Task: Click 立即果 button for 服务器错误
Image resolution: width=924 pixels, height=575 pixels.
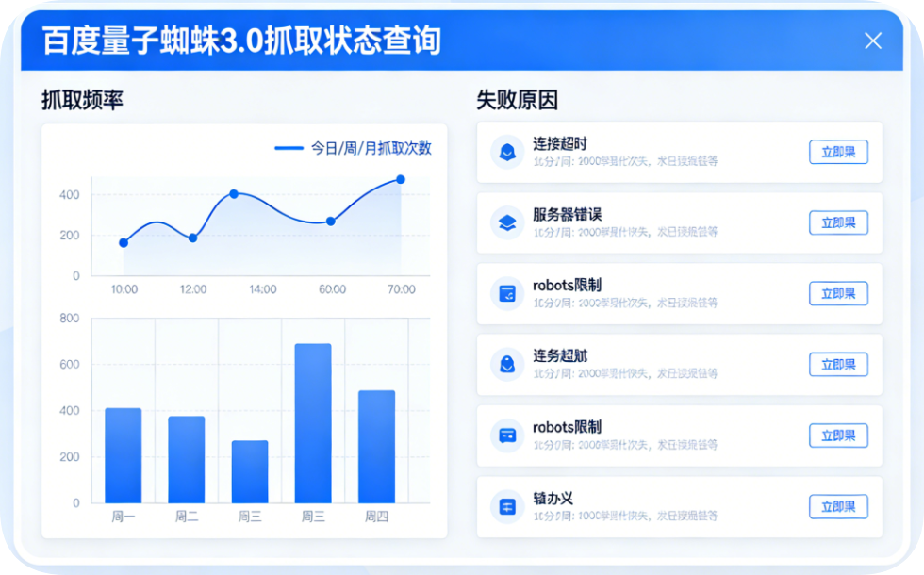Action: point(838,222)
